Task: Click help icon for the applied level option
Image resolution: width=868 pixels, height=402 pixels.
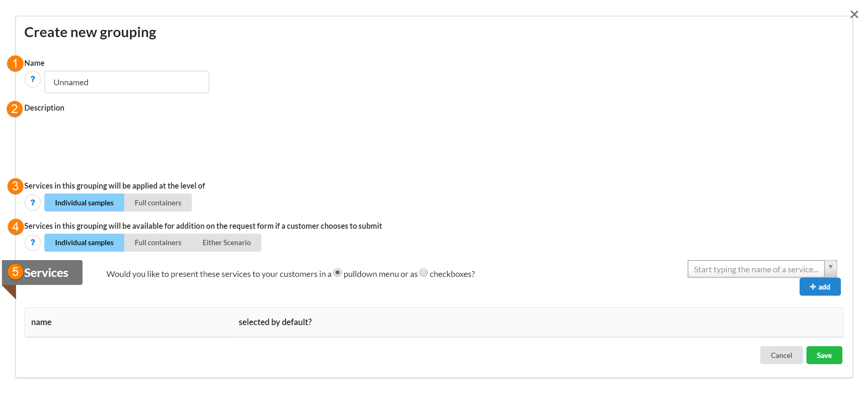Action: point(33,203)
